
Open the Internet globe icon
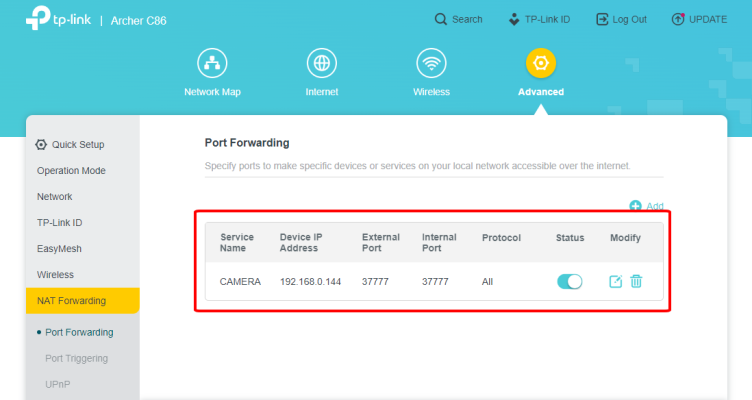(322, 63)
